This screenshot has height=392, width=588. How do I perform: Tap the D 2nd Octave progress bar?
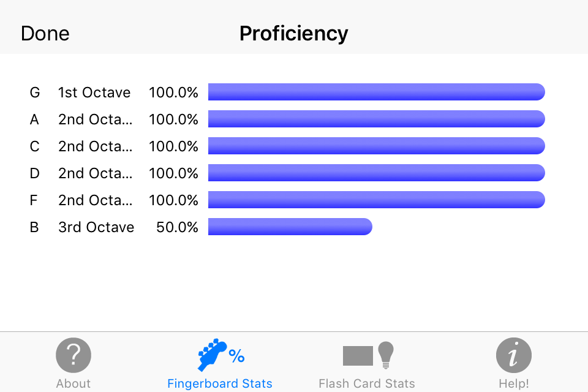tap(376, 173)
